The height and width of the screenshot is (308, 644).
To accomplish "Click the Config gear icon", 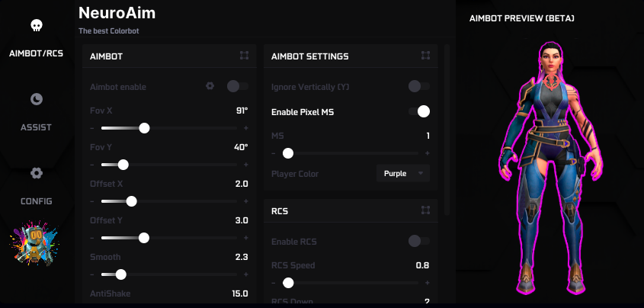I will (36, 173).
